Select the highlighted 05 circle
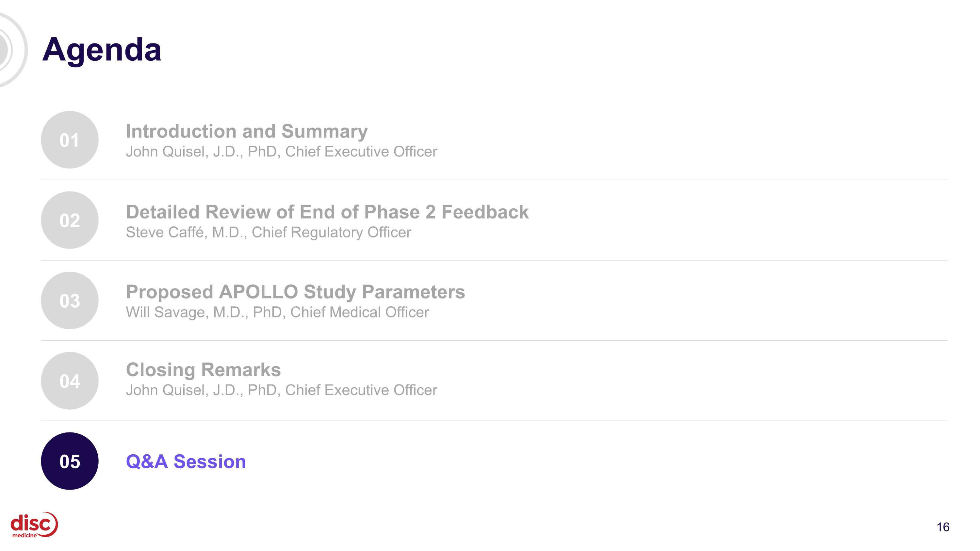Viewport: 980px width, 551px height. (70, 461)
